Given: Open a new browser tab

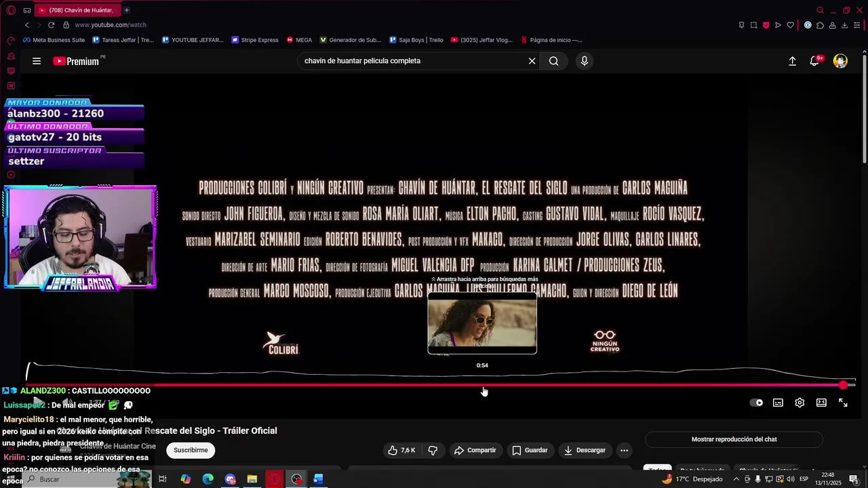Looking at the screenshot, I should coord(127,10).
